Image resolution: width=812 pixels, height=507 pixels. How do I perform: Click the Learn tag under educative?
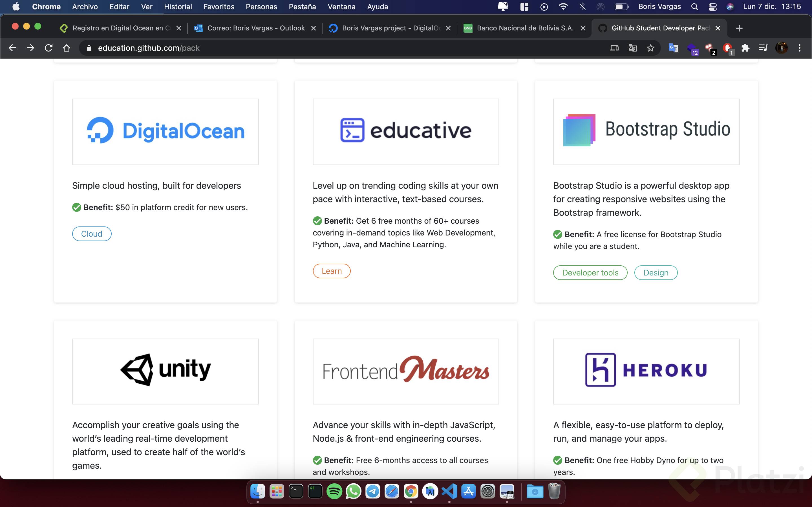(x=332, y=271)
